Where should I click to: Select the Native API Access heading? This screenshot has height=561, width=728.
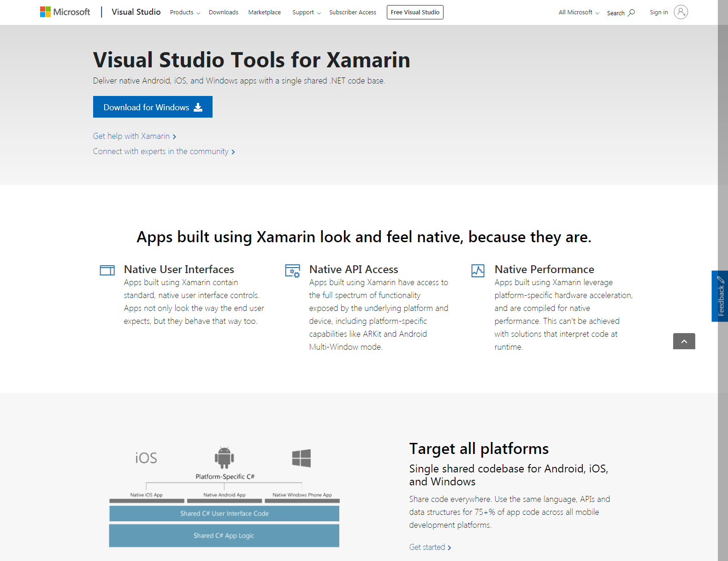point(354,269)
